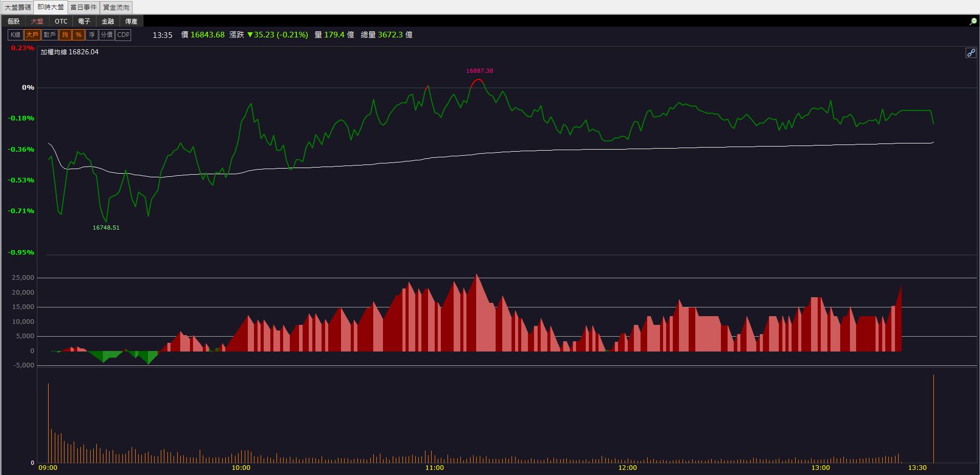Select the 大盤 sub-tab
The image size is (980, 475).
pos(37,21)
